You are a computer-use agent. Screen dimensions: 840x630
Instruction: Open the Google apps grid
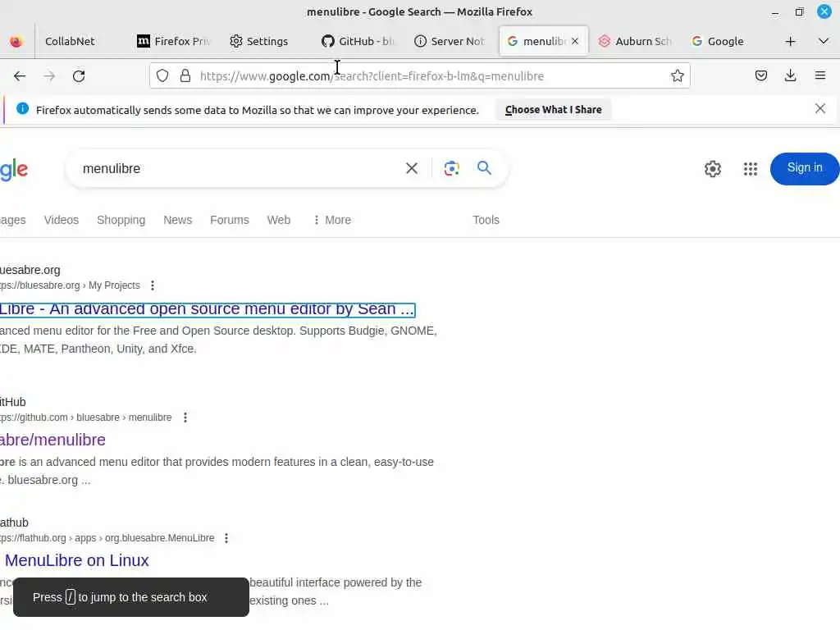751,169
